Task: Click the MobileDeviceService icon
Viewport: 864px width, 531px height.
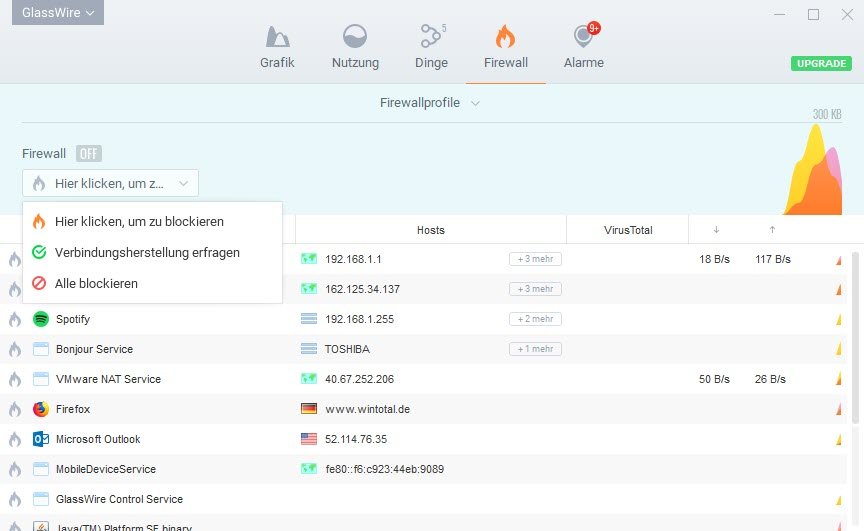Action: pyautogui.click(x=41, y=469)
